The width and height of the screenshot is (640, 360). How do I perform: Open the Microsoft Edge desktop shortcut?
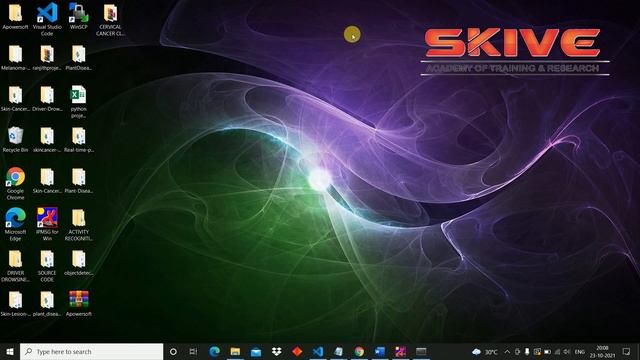16,224
